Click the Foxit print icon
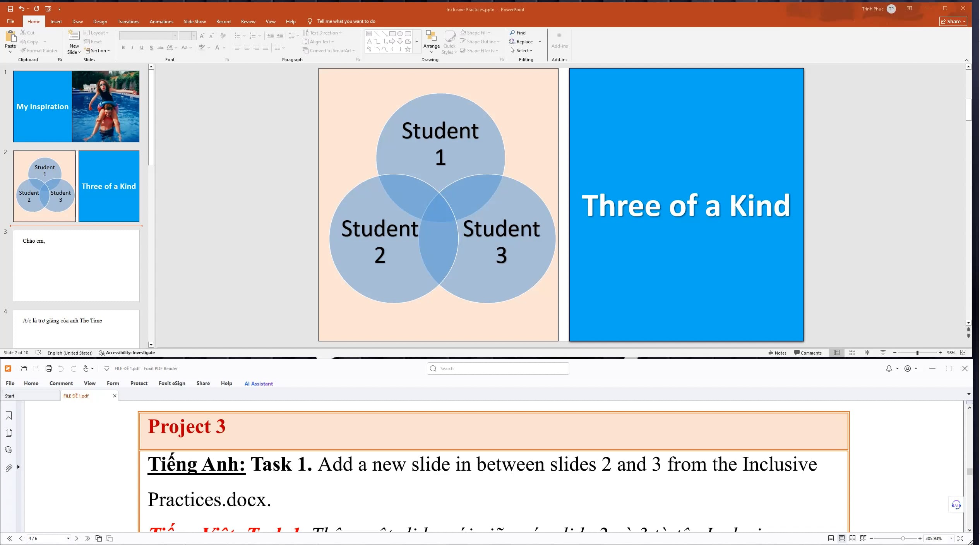This screenshot has height=545, width=980. [48, 368]
